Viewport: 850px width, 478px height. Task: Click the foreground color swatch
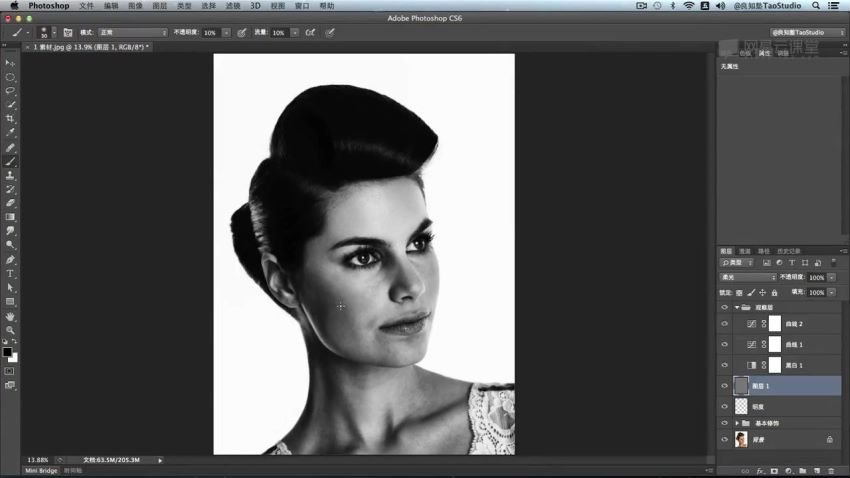tap(7, 352)
